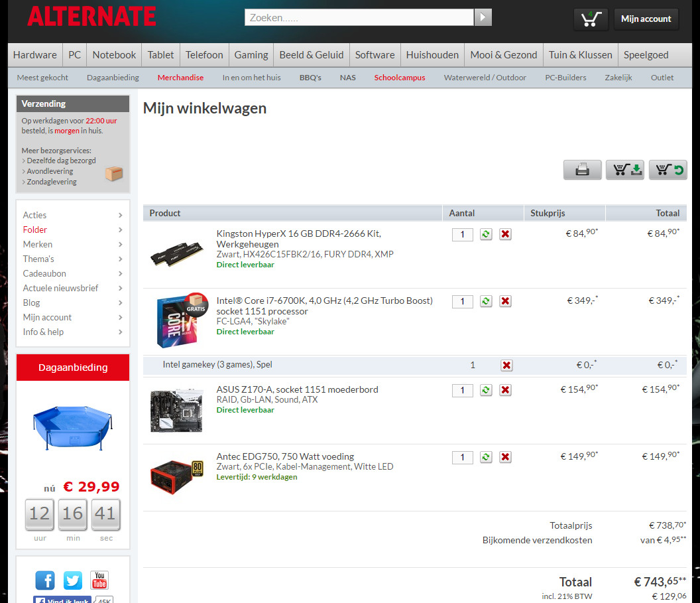Open the Facebook page icon
Viewport: 700px width, 603px height.
pos(45,580)
